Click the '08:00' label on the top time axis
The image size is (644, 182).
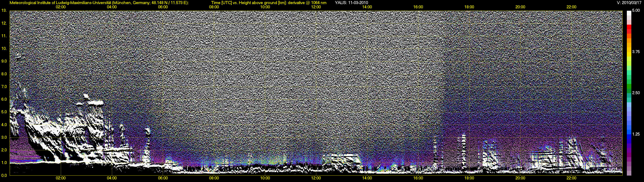coord(214,7)
